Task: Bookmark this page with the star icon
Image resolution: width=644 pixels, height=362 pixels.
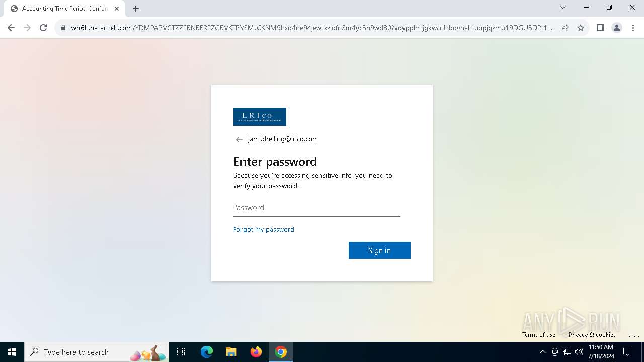Action: [x=581, y=28]
